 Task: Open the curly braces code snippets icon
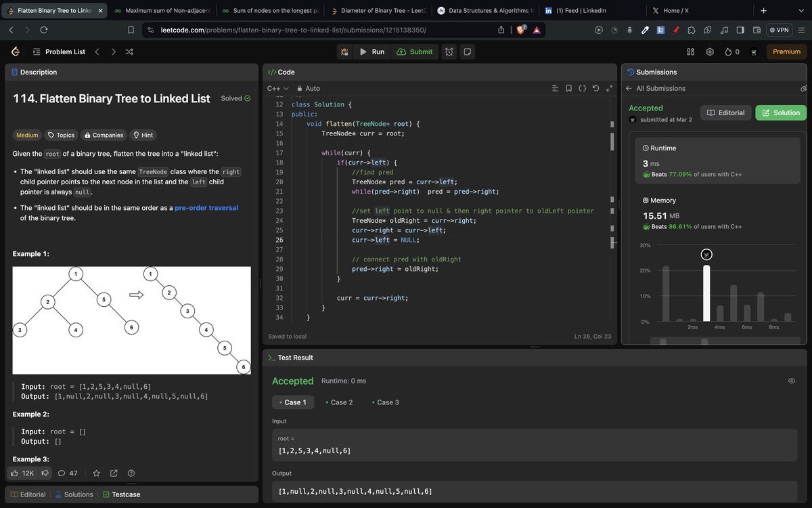[x=582, y=88]
